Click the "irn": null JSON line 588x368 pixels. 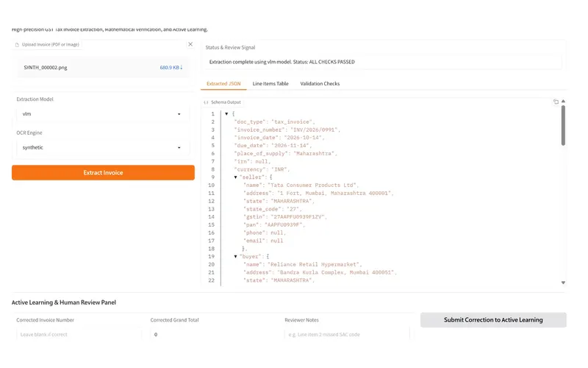252,161
